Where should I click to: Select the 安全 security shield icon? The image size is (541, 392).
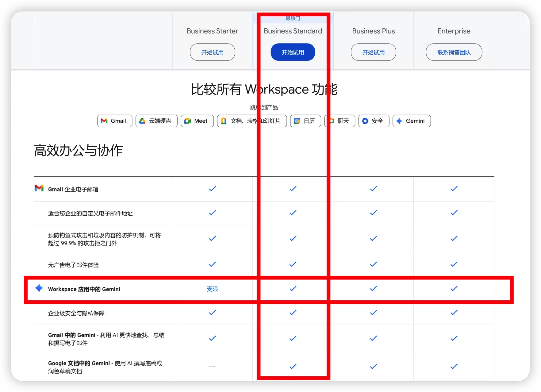pyautogui.click(x=365, y=121)
